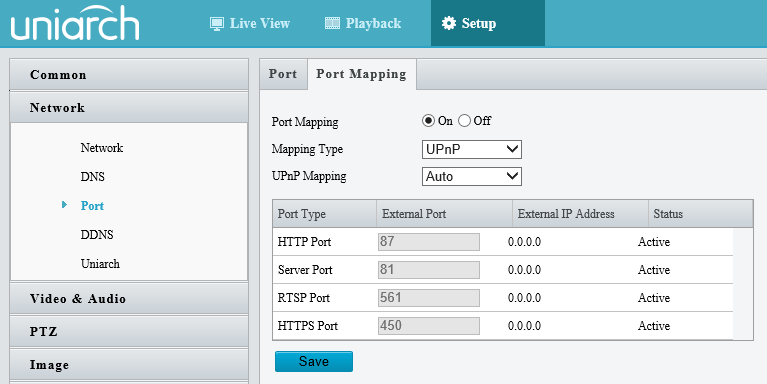
Task: Click the HTTP Port external port field
Action: click(429, 242)
